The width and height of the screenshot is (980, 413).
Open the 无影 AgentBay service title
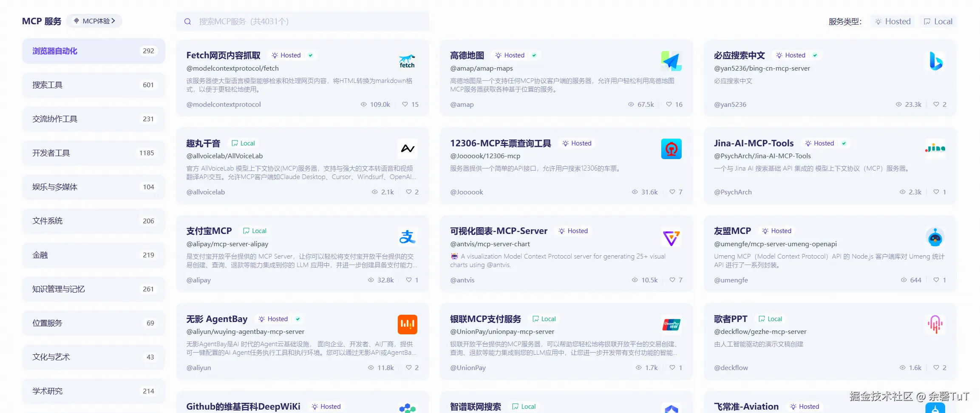(x=217, y=319)
